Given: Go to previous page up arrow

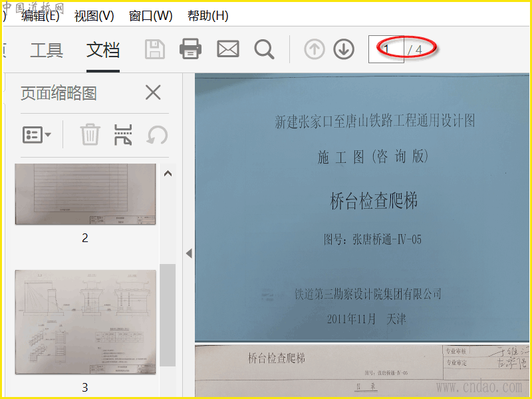Looking at the screenshot, I should (x=315, y=49).
